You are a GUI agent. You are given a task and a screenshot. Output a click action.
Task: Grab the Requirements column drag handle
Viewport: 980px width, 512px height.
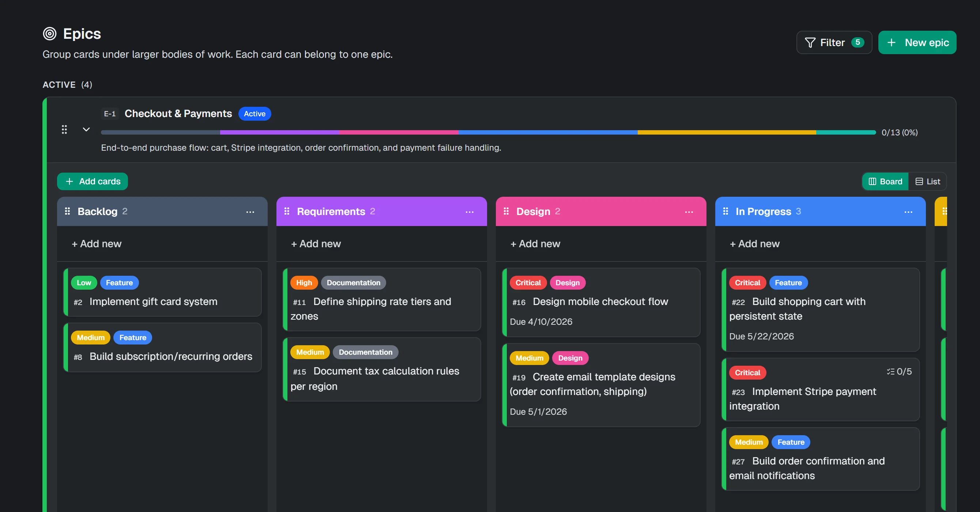click(x=287, y=211)
